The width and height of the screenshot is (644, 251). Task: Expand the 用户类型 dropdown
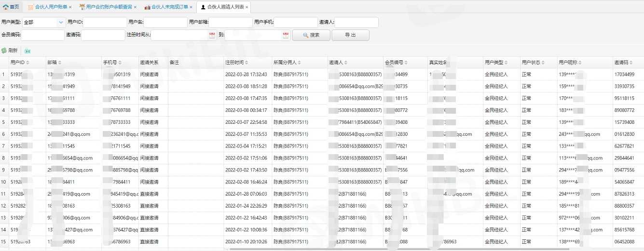click(61, 22)
